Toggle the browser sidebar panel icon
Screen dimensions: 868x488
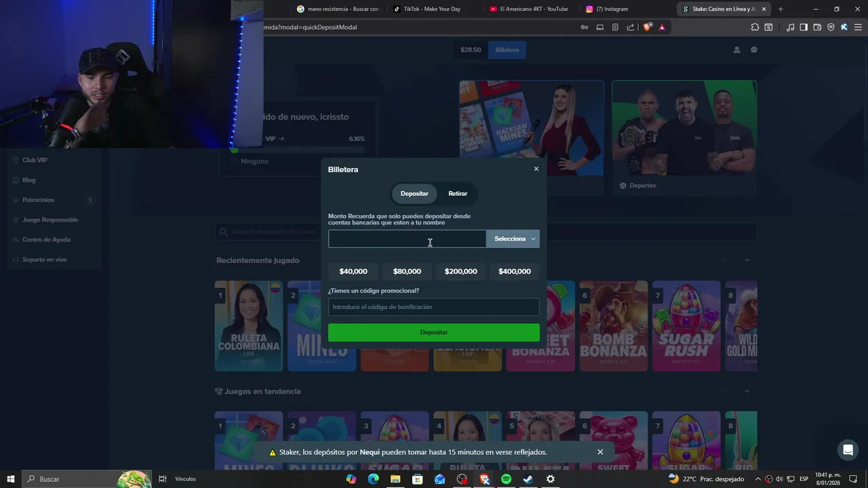(804, 27)
